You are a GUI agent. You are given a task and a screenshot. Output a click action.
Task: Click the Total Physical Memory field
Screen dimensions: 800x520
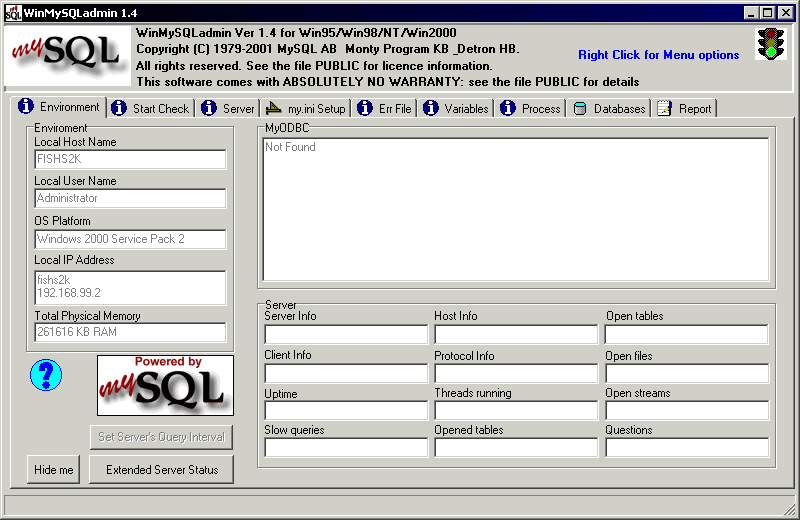tap(130, 332)
